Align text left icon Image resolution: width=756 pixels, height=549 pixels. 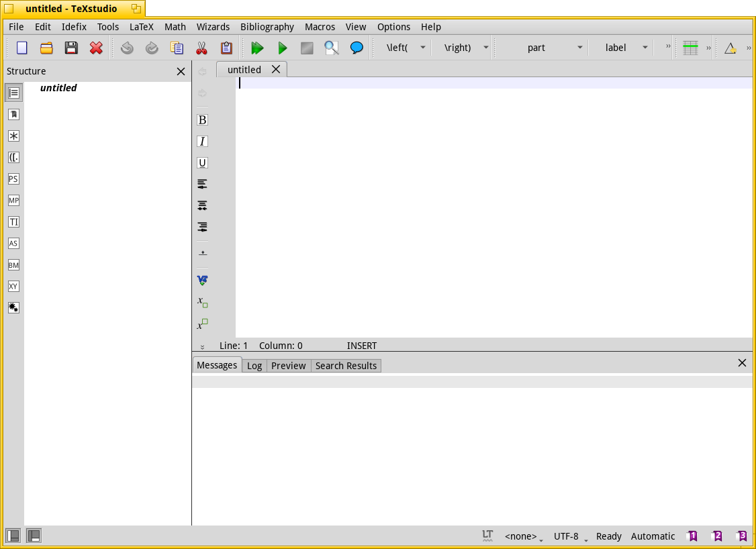pyautogui.click(x=203, y=184)
